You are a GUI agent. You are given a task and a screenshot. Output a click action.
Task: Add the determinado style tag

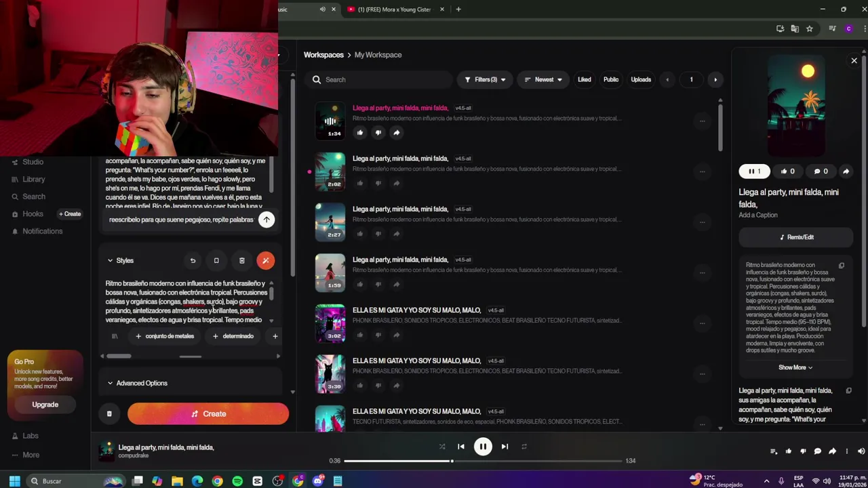[x=233, y=336]
